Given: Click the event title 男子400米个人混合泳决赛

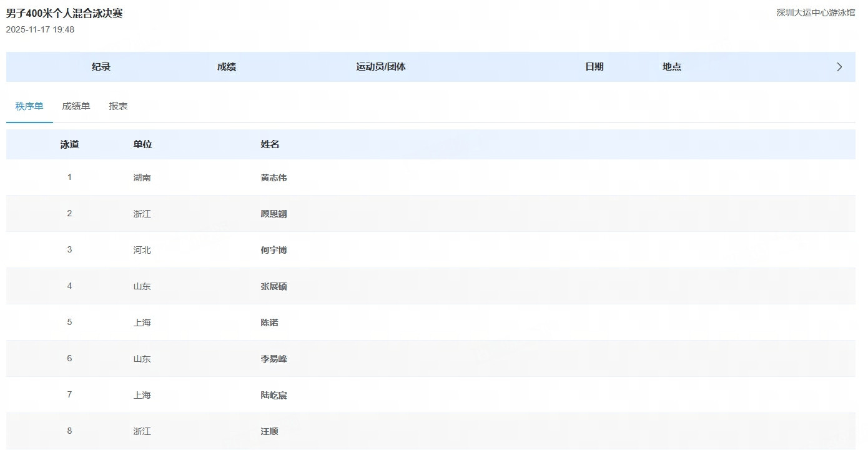Looking at the screenshot, I should click(64, 13).
